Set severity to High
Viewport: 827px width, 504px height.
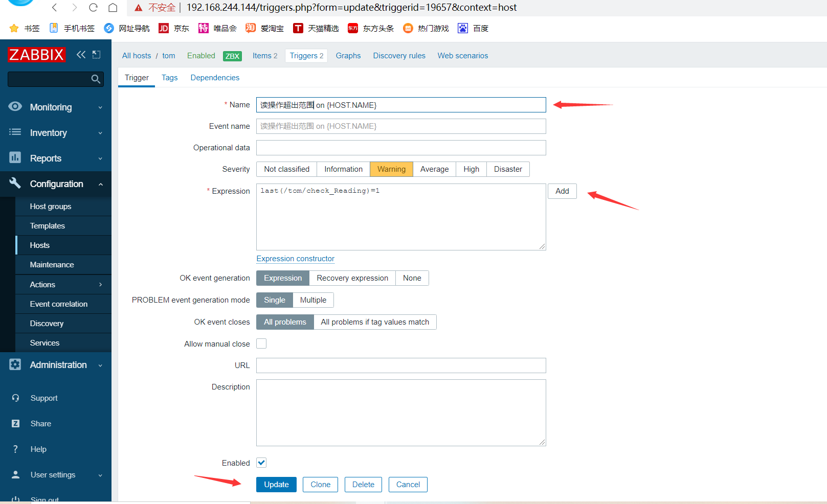coord(472,169)
